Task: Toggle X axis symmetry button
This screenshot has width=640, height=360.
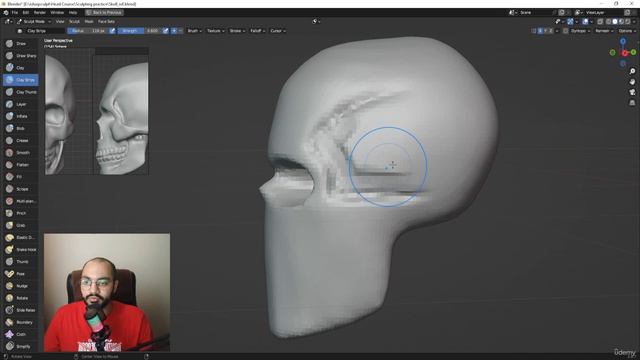Action: pos(540,31)
